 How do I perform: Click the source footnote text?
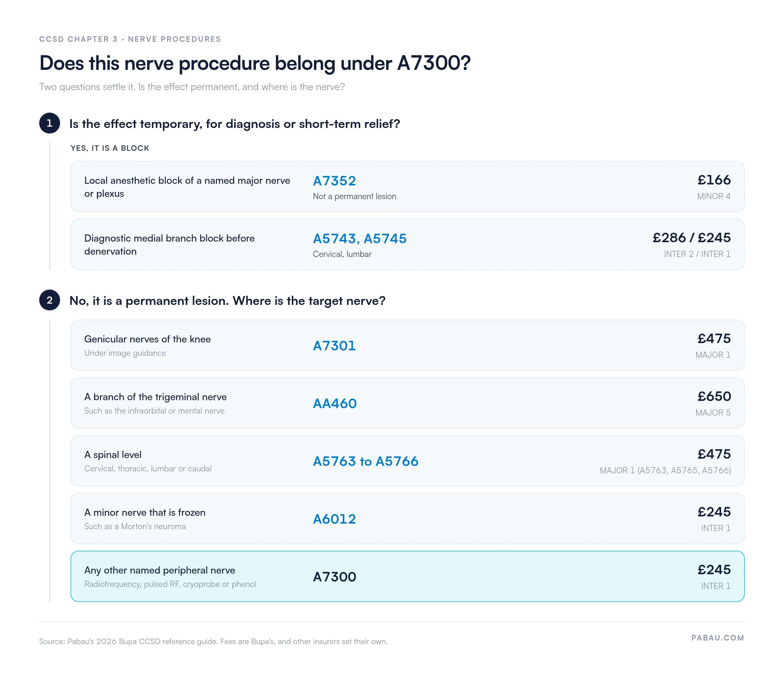[213, 641]
